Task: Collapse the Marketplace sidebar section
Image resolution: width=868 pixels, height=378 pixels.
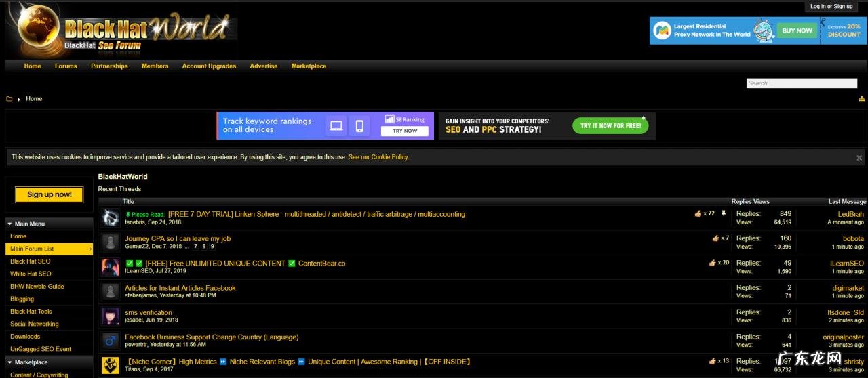Action: click(9, 362)
